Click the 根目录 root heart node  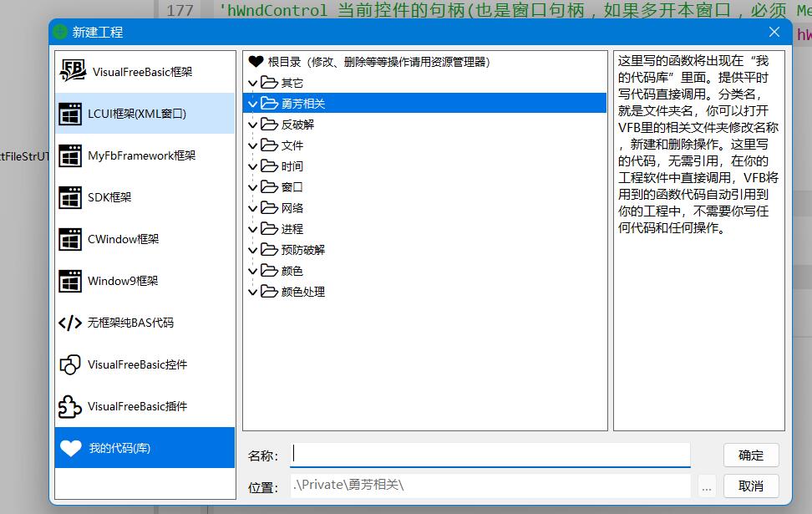[x=256, y=62]
